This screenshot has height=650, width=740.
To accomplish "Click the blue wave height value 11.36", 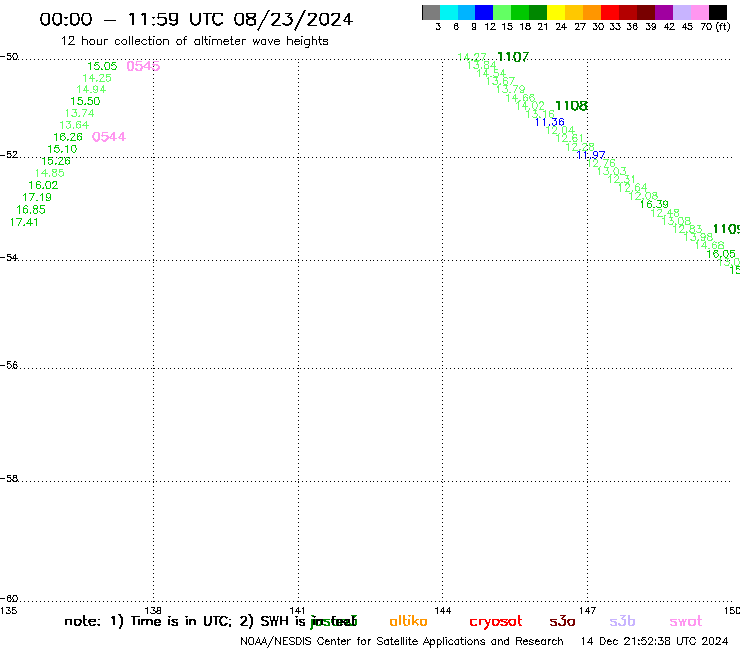I will point(549,122).
